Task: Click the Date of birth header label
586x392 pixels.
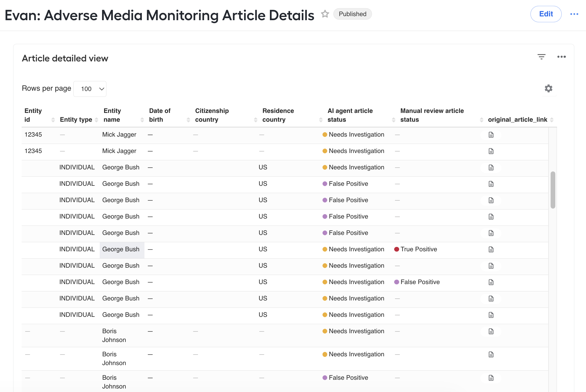Action: (x=160, y=115)
